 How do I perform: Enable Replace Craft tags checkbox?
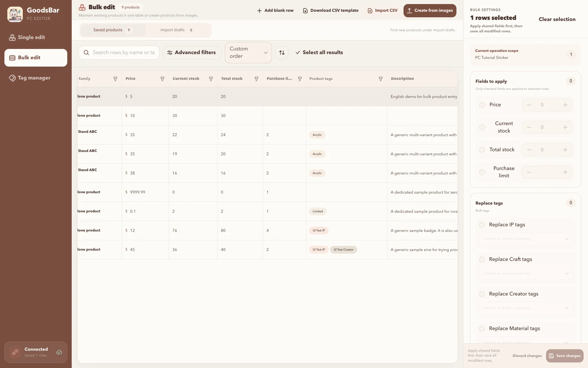(482, 259)
